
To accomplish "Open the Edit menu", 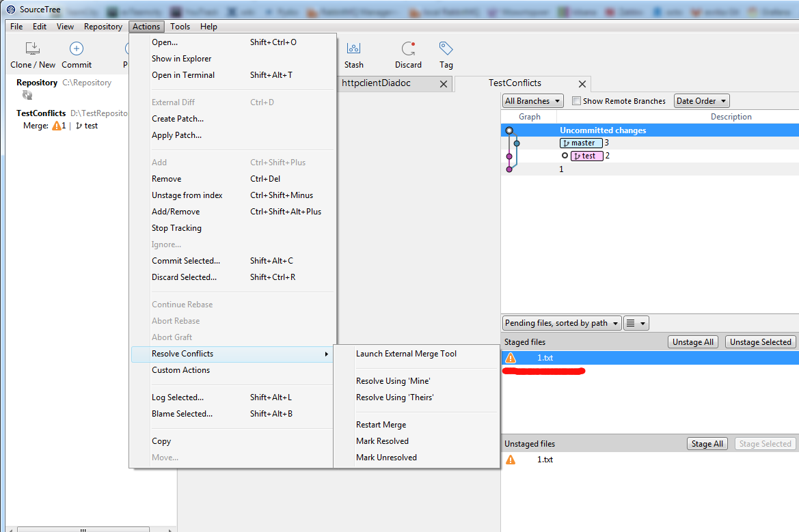I will (x=39, y=27).
